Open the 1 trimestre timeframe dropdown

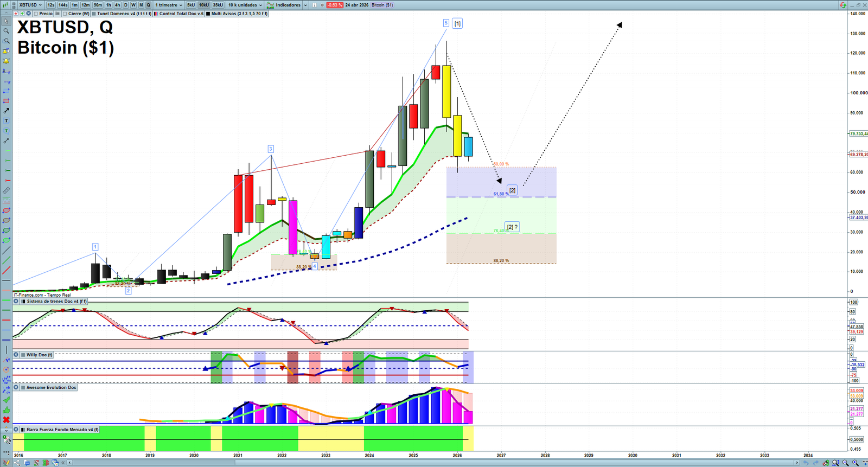tap(169, 5)
